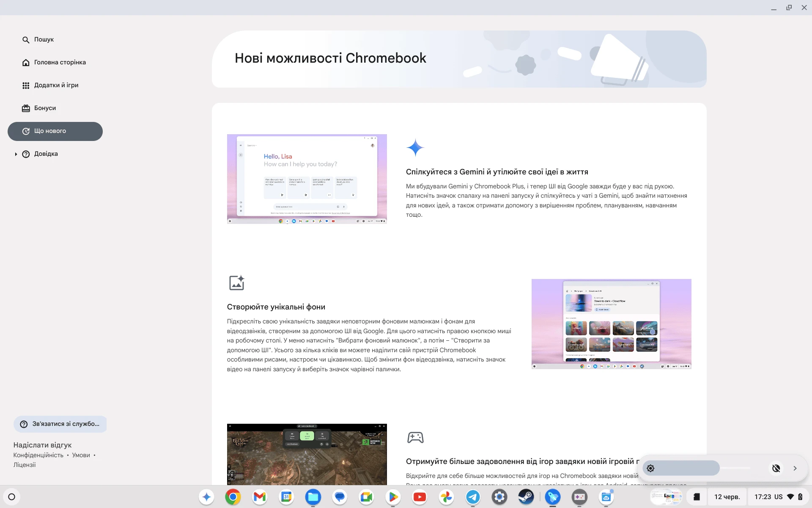
Task: Open the cloud gaming app on shelf
Action: pyautogui.click(x=606, y=497)
